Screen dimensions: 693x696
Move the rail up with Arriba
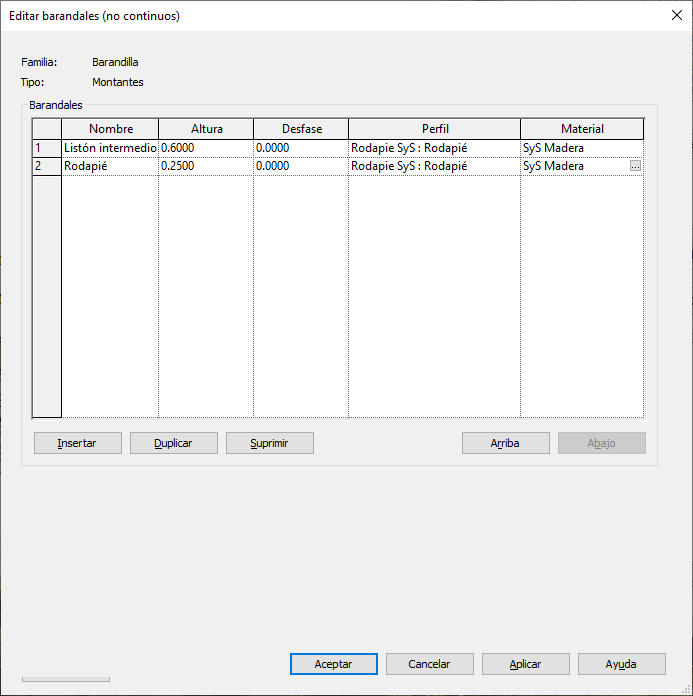click(x=505, y=443)
